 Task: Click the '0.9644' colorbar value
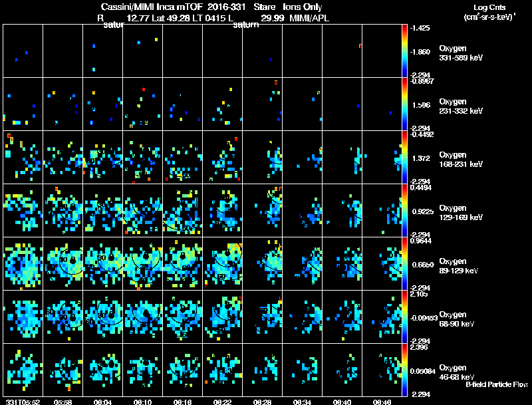point(421,241)
